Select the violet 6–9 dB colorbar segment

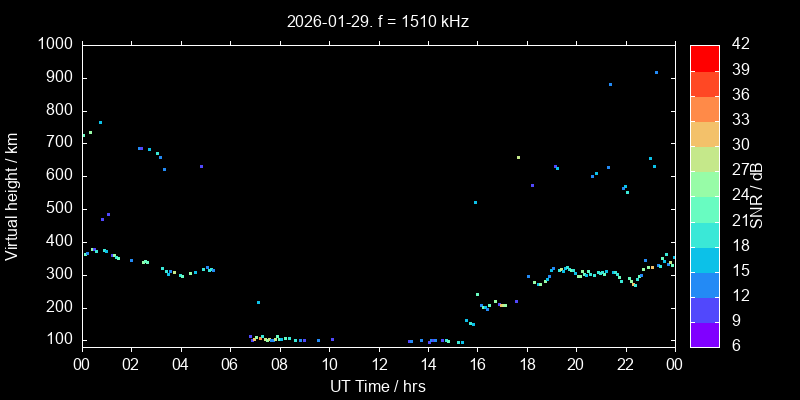click(704, 334)
